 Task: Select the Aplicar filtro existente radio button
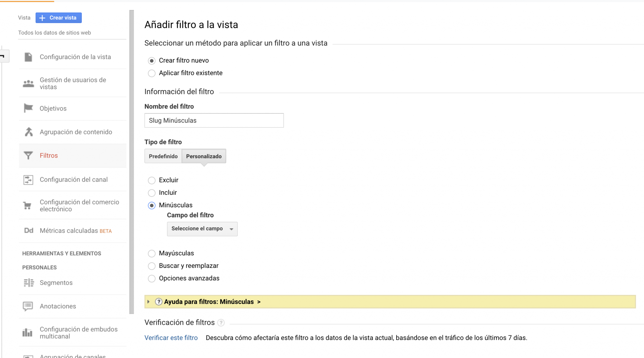(x=152, y=73)
